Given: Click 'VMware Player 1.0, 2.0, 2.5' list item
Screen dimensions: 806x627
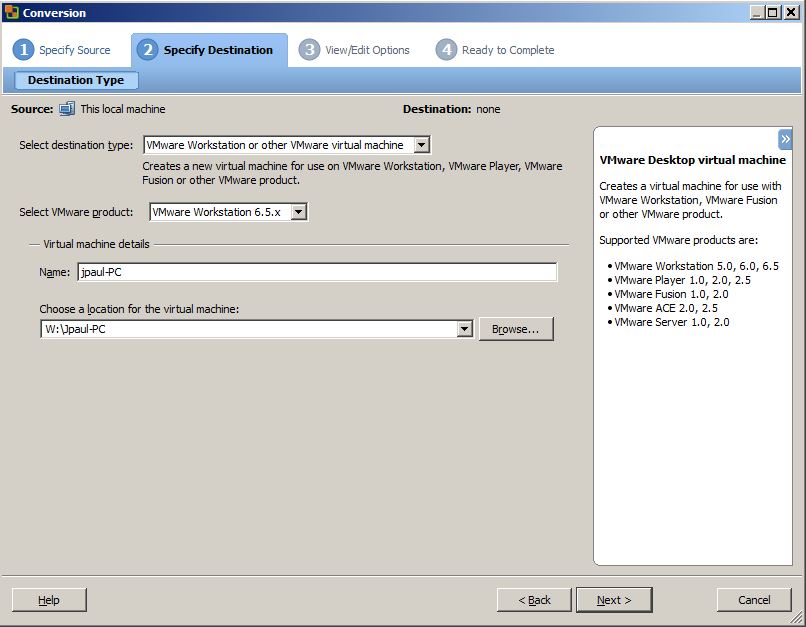Looking at the screenshot, I should (x=683, y=280).
